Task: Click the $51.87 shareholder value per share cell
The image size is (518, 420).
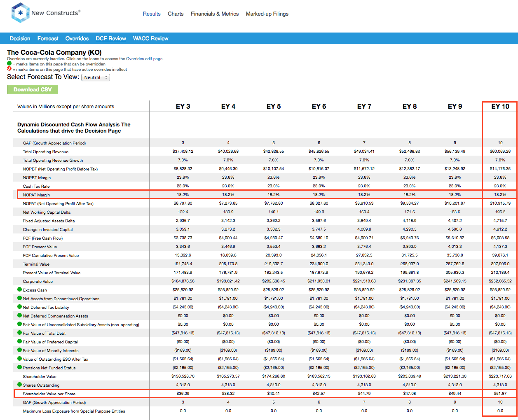Action: [500, 394]
